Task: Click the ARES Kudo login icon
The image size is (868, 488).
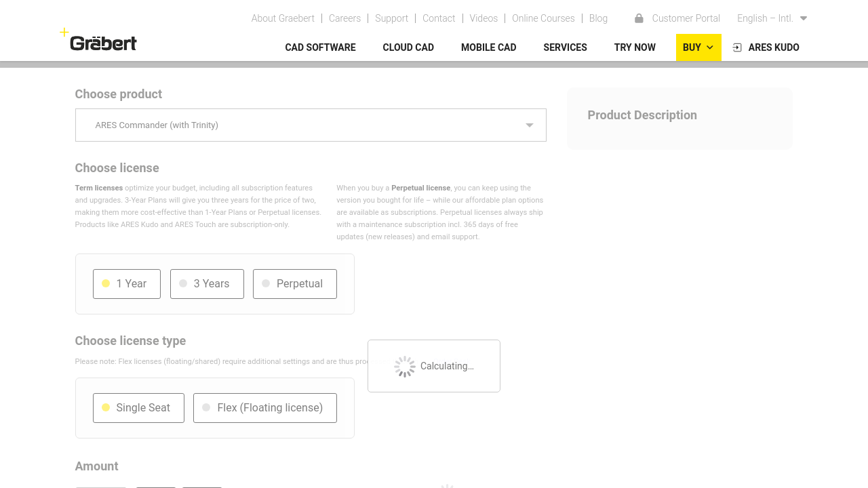Action: [737, 47]
